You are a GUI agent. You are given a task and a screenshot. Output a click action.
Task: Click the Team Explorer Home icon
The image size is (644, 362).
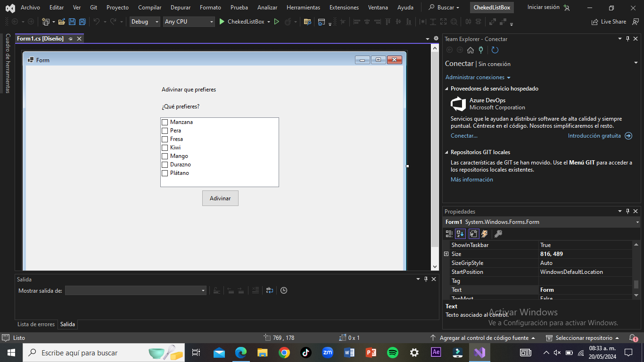pos(471,50)
